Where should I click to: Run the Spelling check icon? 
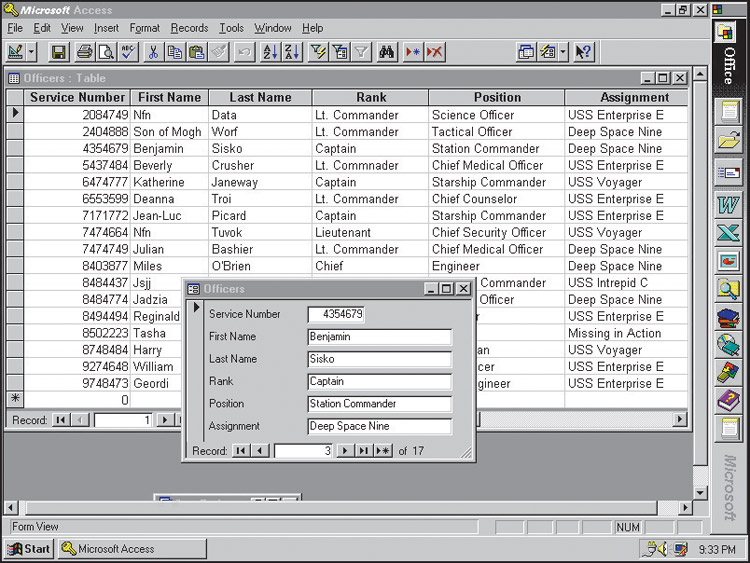pyautogui.click(x=128, y=52)
